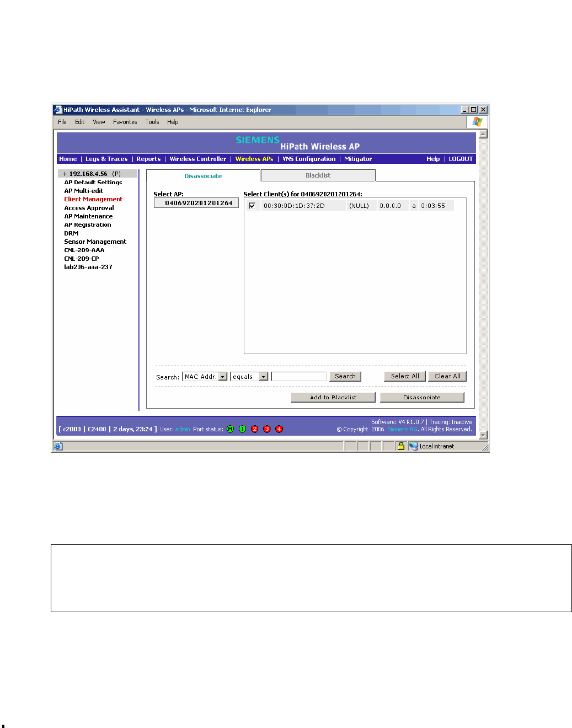Open AP Registration

coord(88,224)
